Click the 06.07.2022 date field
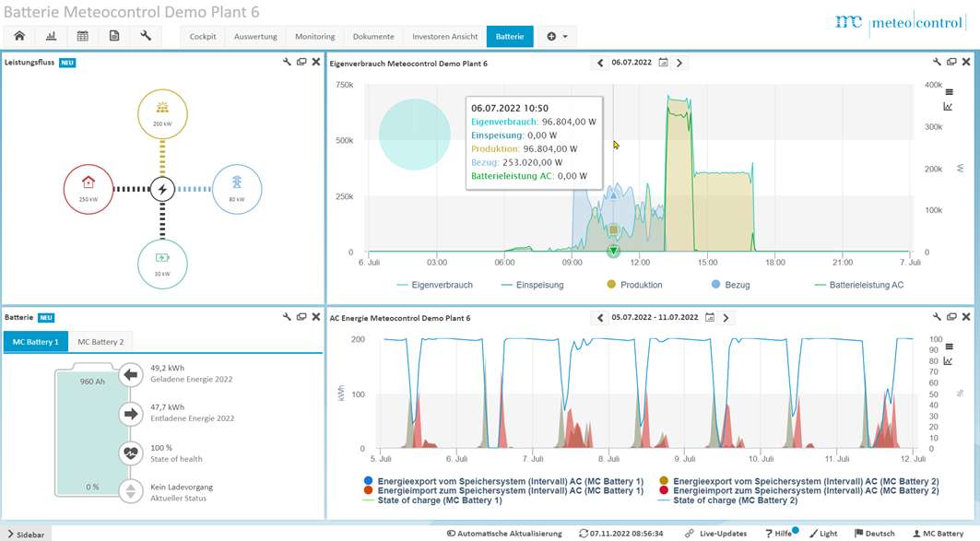The height and width of the screenshot is (541, 980). 632,63
